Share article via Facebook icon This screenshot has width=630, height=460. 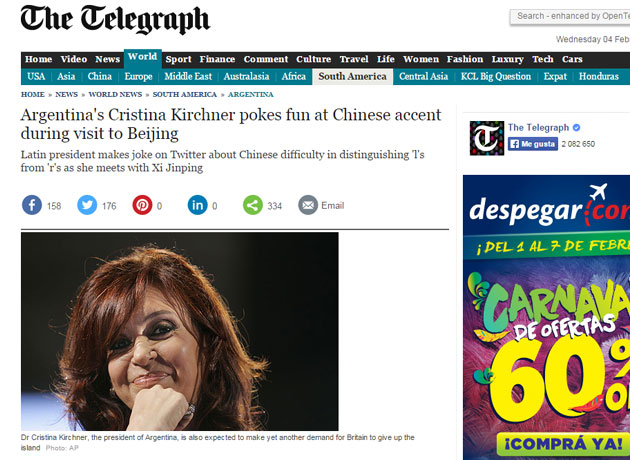[x=32, y=205]
